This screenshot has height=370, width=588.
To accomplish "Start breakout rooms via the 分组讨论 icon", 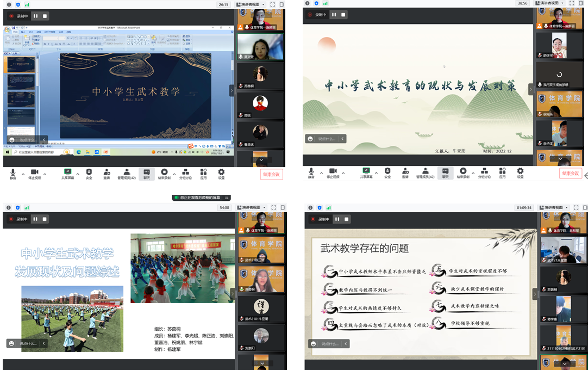I will [186, 171].
